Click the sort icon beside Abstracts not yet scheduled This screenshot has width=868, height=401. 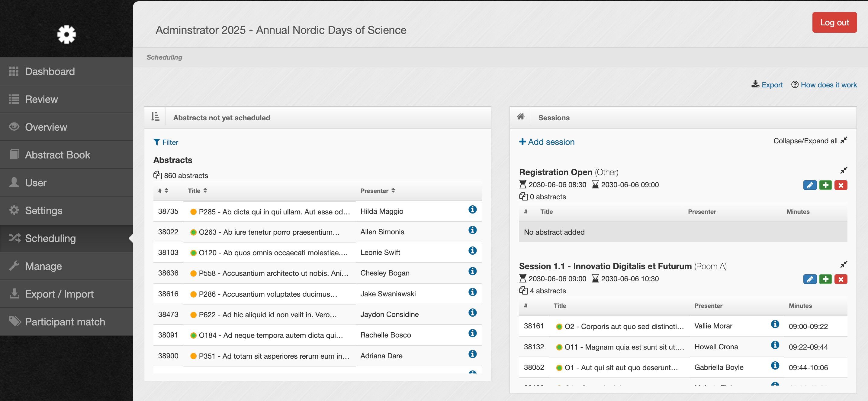(x=155, y=117)
